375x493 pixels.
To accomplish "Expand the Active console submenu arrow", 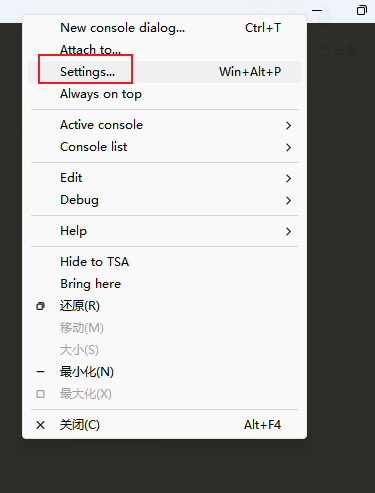I will pyautogui.click(x=288, y=125).
